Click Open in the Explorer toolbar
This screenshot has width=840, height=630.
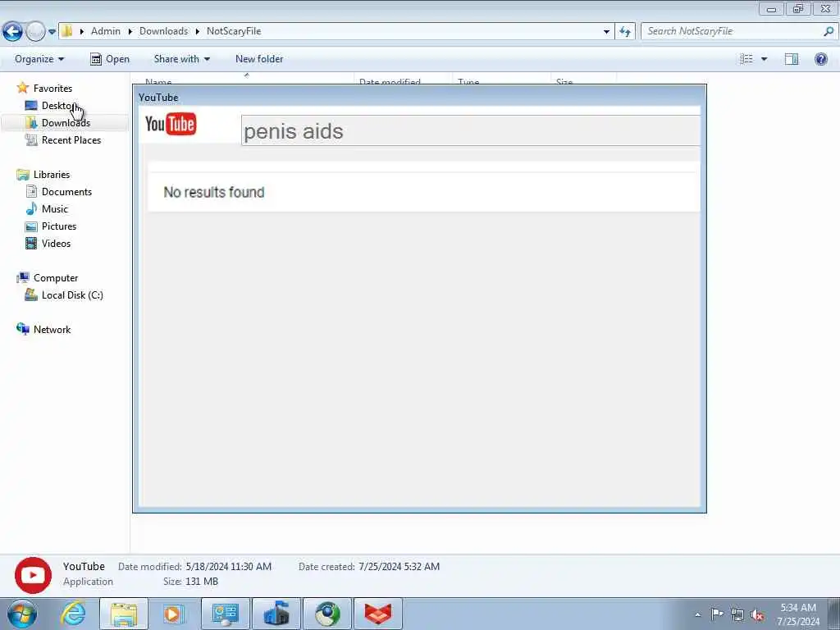[110, 59]
